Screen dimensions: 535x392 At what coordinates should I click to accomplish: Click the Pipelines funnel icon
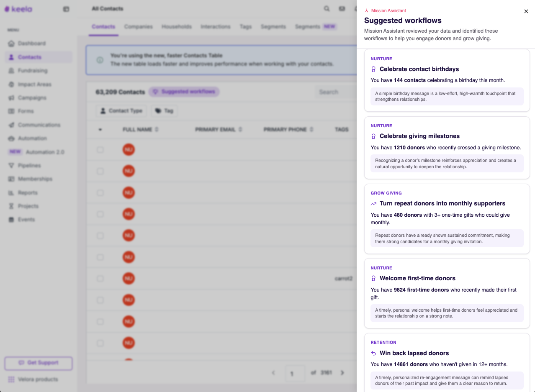(11, 166)
